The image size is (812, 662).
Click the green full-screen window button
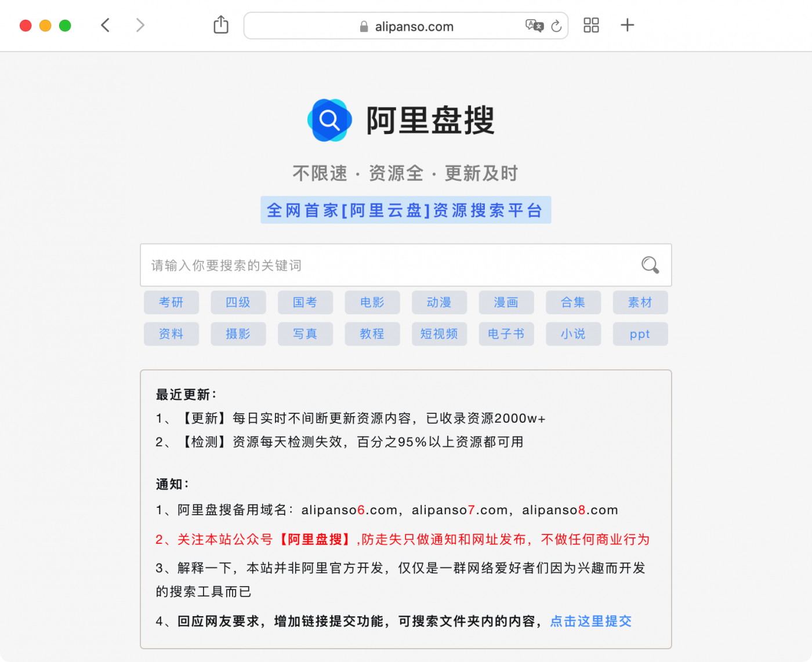pyautogui.click(x=65, y=26)
